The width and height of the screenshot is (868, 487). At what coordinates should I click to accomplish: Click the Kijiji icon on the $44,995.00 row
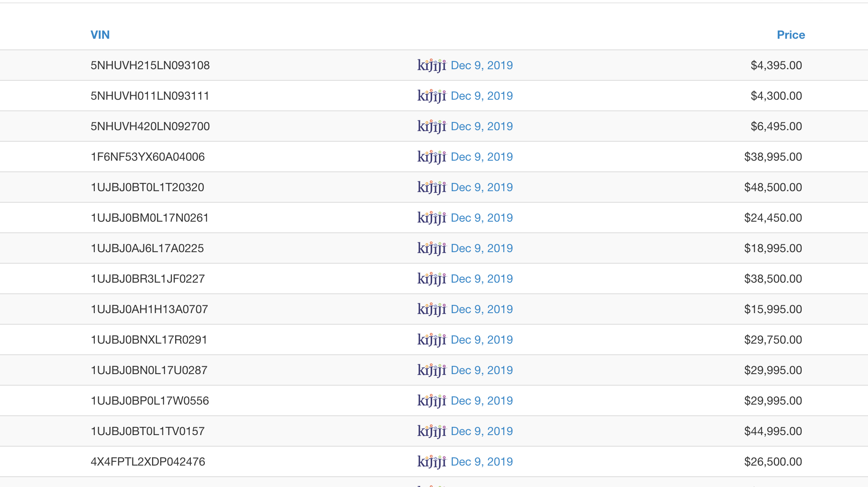[431, 431]
